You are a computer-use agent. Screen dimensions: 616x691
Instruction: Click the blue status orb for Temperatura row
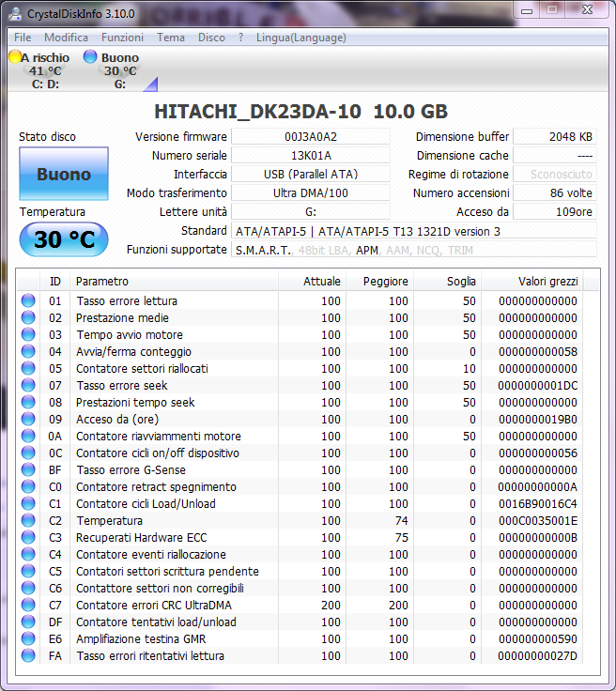pyautogui.click(x=28, y=521)
